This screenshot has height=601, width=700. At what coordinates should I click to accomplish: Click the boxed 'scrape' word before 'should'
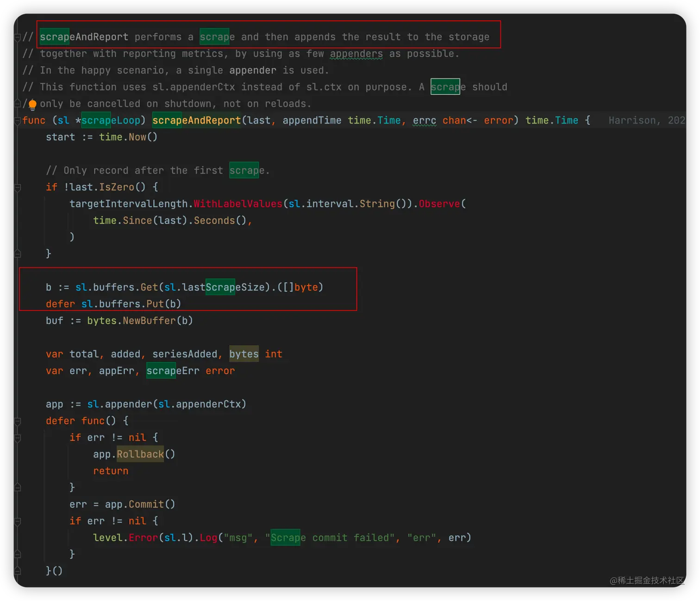445,87
